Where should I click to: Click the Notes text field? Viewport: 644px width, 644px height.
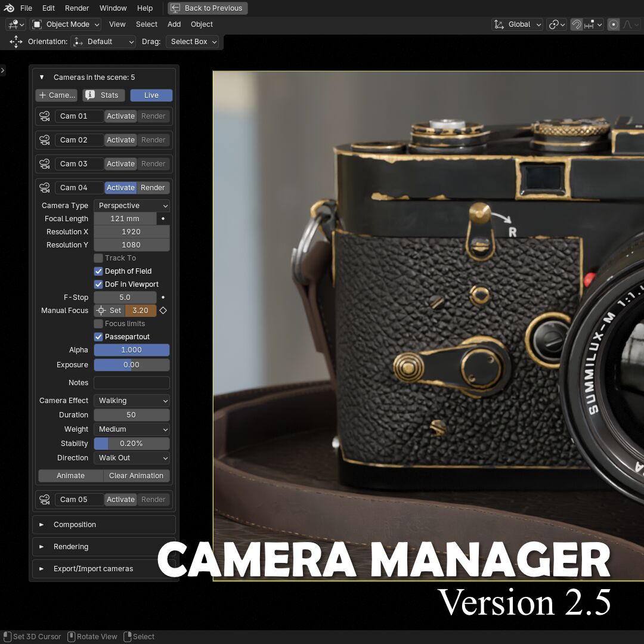[132, 383]
